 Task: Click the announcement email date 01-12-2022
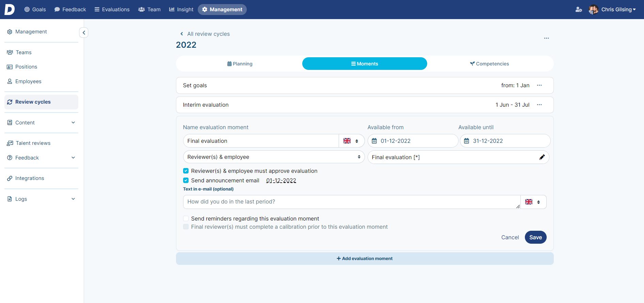click(281, 181)
